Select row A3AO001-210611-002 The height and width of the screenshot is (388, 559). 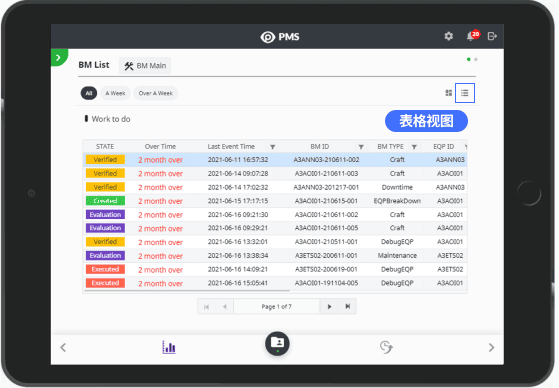[x=275, y=215]
